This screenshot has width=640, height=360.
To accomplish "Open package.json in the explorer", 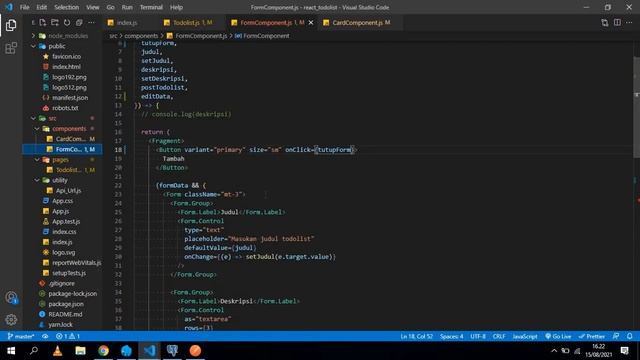I will point(66,304).
